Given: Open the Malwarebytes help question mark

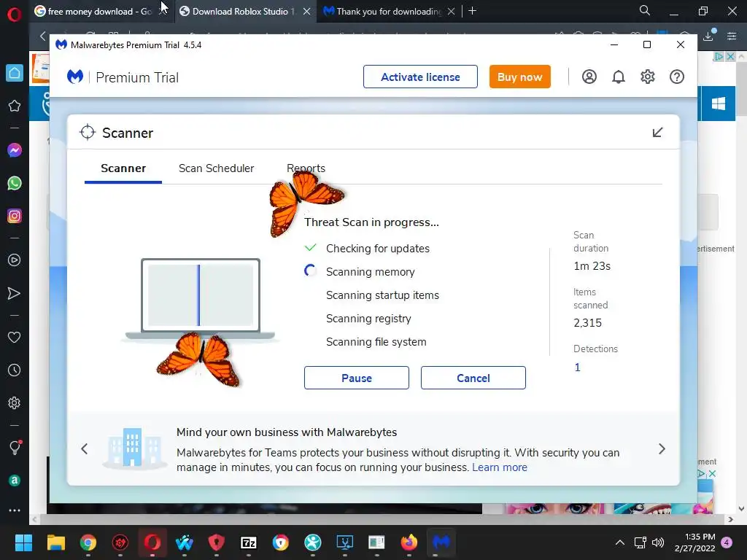Looking at the screenshot, I should point(676,77).
